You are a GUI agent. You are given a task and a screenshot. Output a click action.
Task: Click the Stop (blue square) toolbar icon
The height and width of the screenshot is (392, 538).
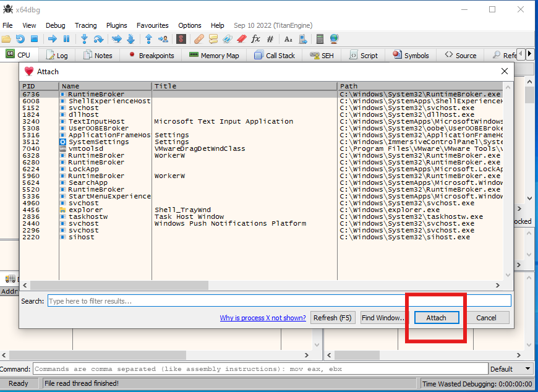click(34, 39)
